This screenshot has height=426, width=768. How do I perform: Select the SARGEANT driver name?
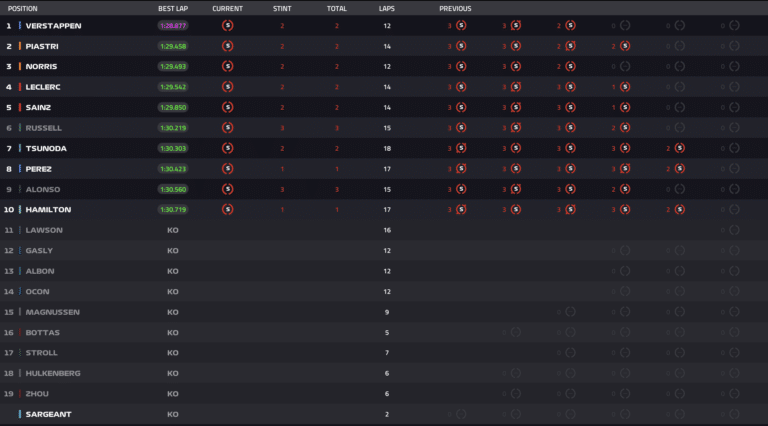point(48,414)
